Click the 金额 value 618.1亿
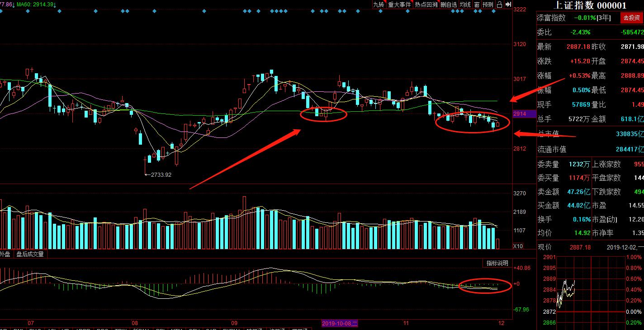Image resolution: width=644 pixels, height=330 pixels. (633, 119)
